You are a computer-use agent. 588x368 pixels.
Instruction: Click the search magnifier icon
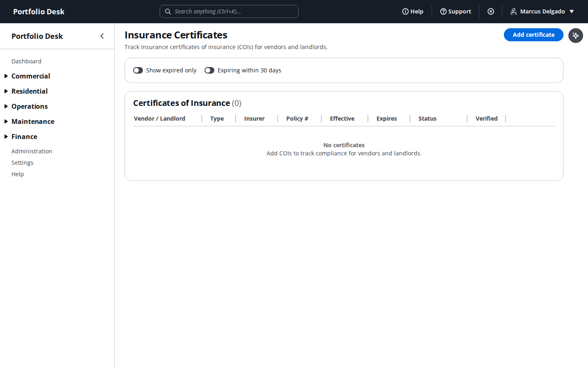point(168,11)
